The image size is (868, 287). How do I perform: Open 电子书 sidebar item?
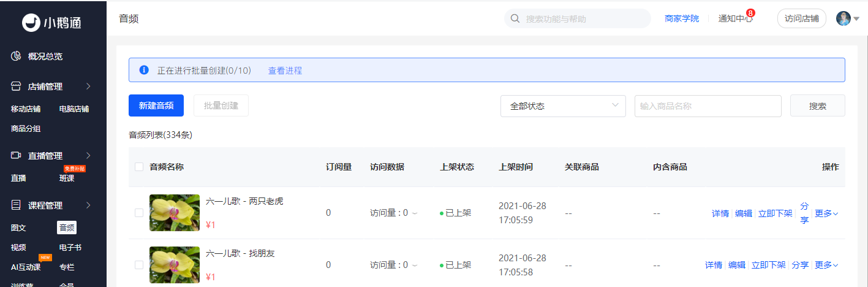(70, 248)
